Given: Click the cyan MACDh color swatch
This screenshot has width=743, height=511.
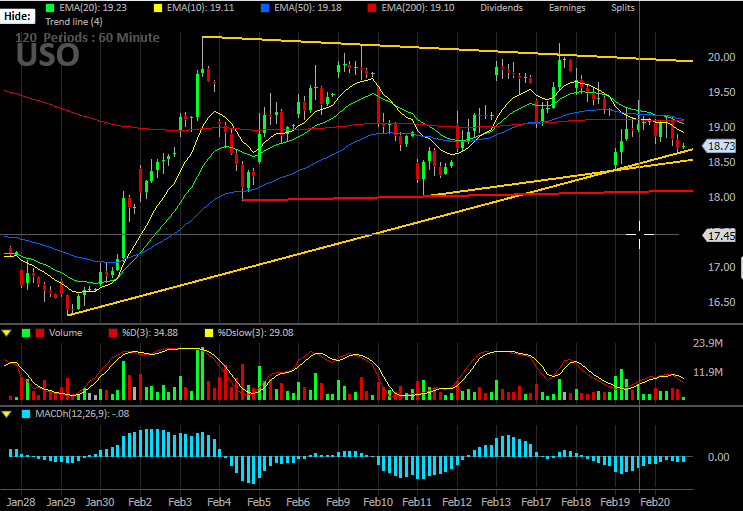Looking at the screenshot, I should click(26, 414).
